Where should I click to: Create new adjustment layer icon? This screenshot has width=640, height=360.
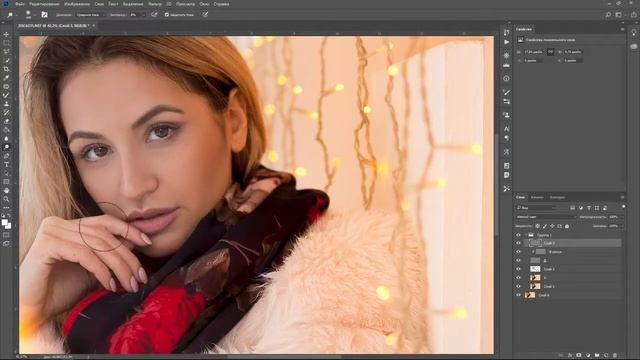[x=588, y=356]
